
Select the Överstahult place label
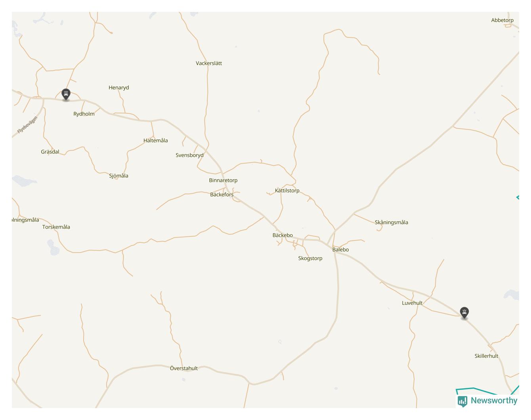pos(184,368)
